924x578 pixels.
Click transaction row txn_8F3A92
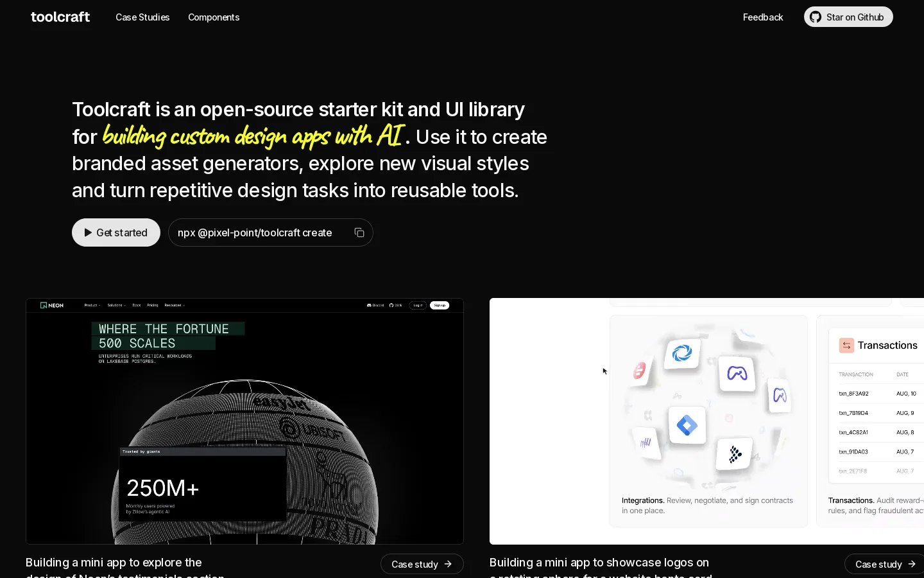coord(878,394)
